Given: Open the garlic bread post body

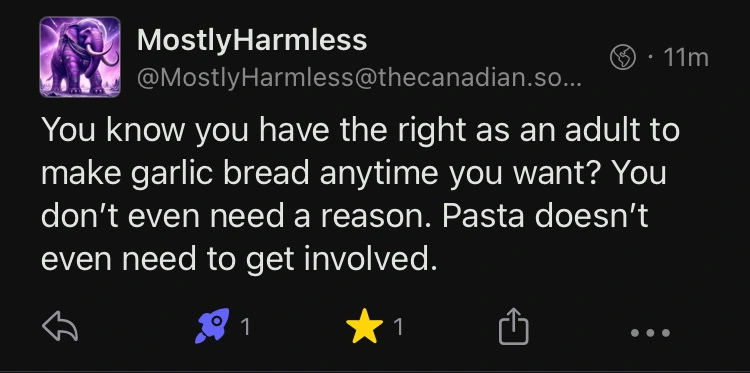Looking at the screenshot, I should (x=360, y=195).
